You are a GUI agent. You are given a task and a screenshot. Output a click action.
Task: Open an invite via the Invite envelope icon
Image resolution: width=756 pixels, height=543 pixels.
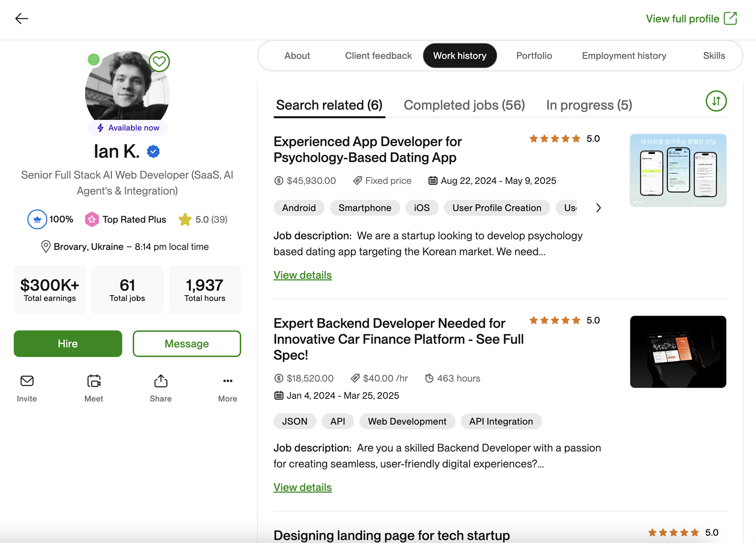pos(26,381)
